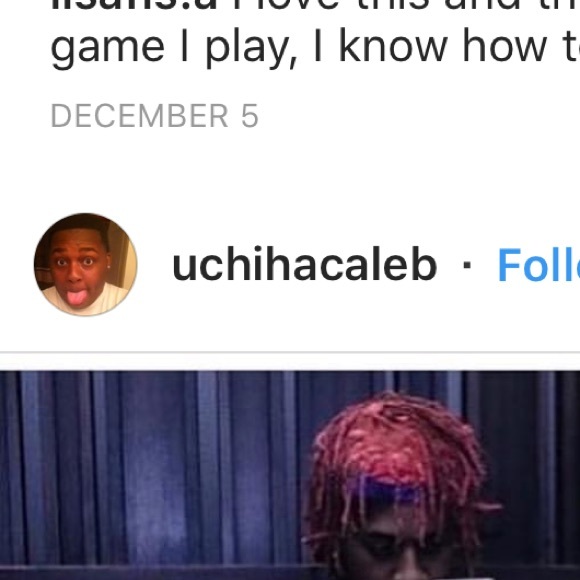Image resolution: width=580 pixels, height=580 pixels.
Task: Open the post image with blue curtains
Action: (x=290, y=475)
